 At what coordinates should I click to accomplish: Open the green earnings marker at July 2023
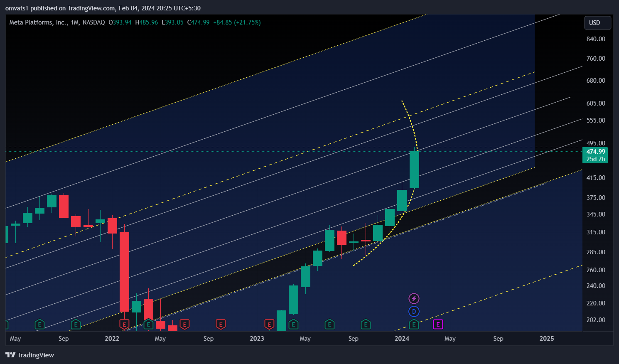pyautogui.click(x=329, y=324)
